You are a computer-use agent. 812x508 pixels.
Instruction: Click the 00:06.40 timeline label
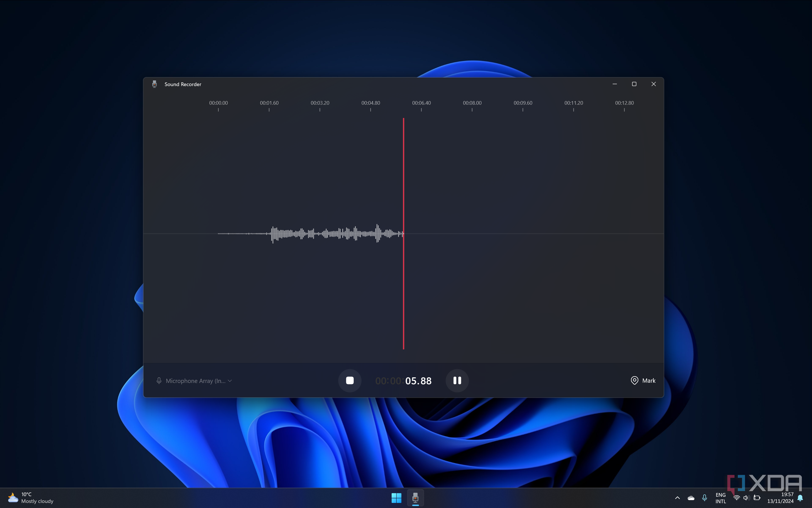click(422, 103)
